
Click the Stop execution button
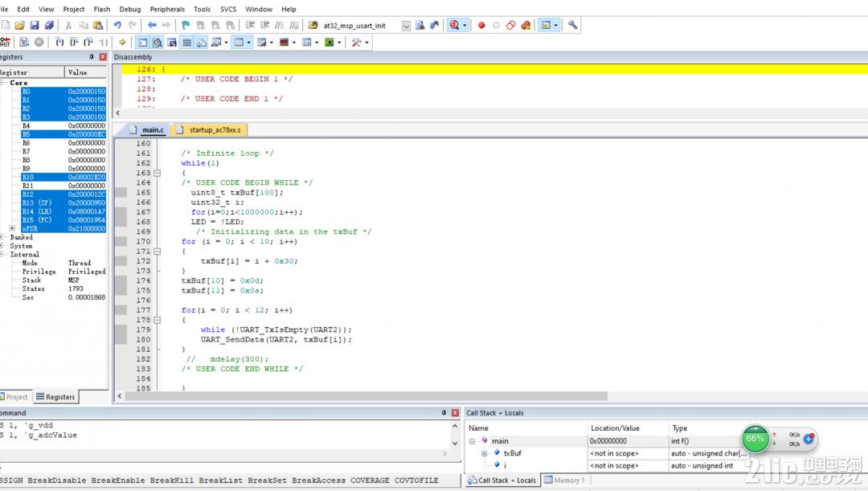click(39, 42)
